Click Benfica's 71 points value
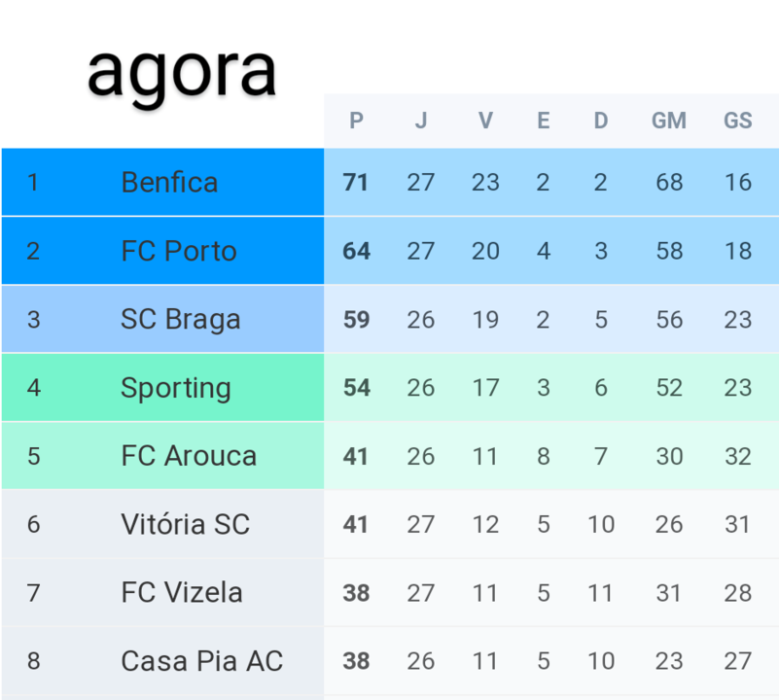This screenshot has width=779, height=700. (356, 183)
